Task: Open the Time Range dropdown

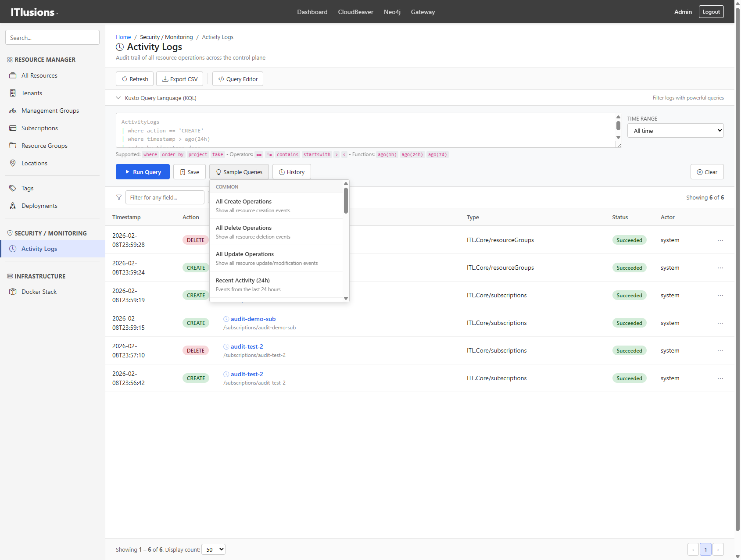Action: point(675,130)
